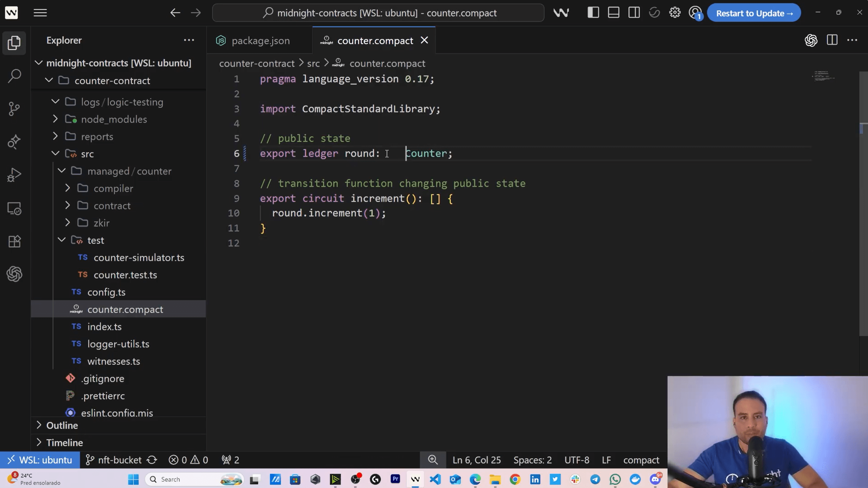Collapse the src folder

pyautogui.click(x=56, y=153)
